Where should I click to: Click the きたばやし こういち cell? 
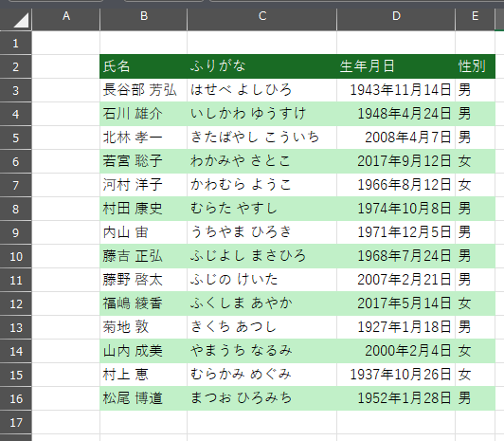[x=262, y=138]
